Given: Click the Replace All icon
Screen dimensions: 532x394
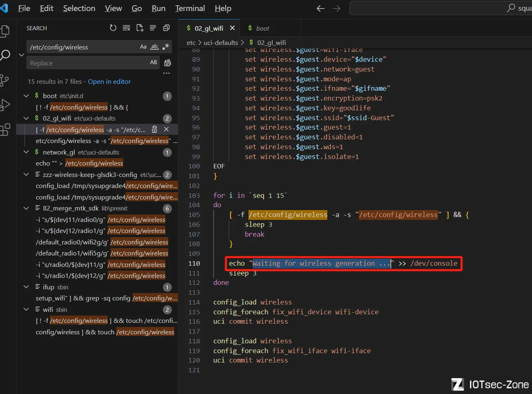Looking at the screenshot, I should [167, 63].
